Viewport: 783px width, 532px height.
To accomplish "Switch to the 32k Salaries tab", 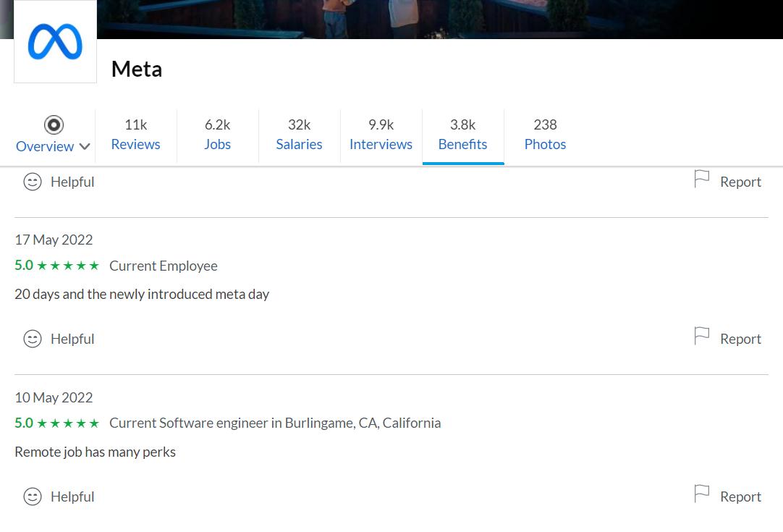I will point(299,135).
